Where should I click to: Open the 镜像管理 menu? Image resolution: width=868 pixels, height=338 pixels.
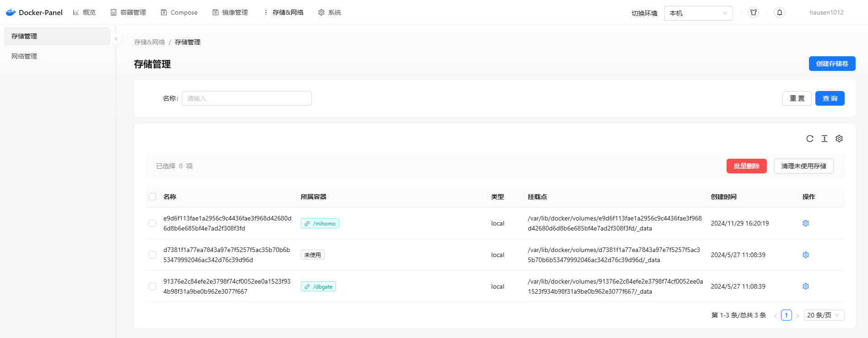(230, 12)
